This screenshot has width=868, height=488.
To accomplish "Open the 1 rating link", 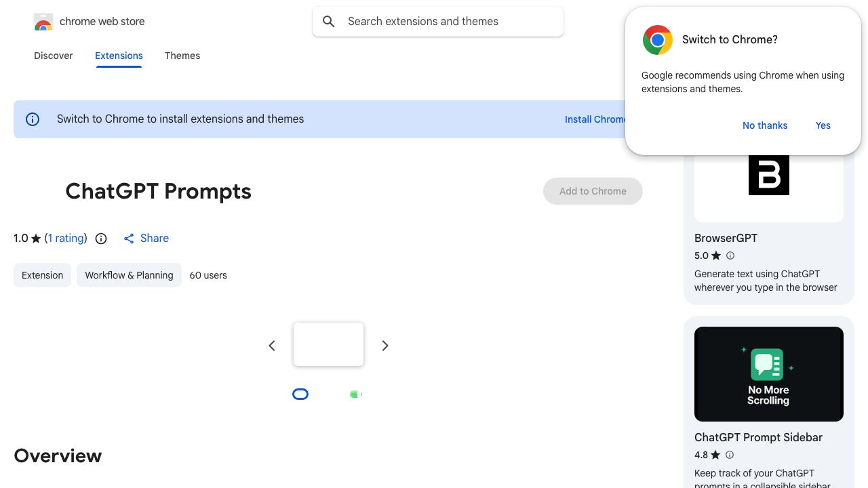I will 66,239.
